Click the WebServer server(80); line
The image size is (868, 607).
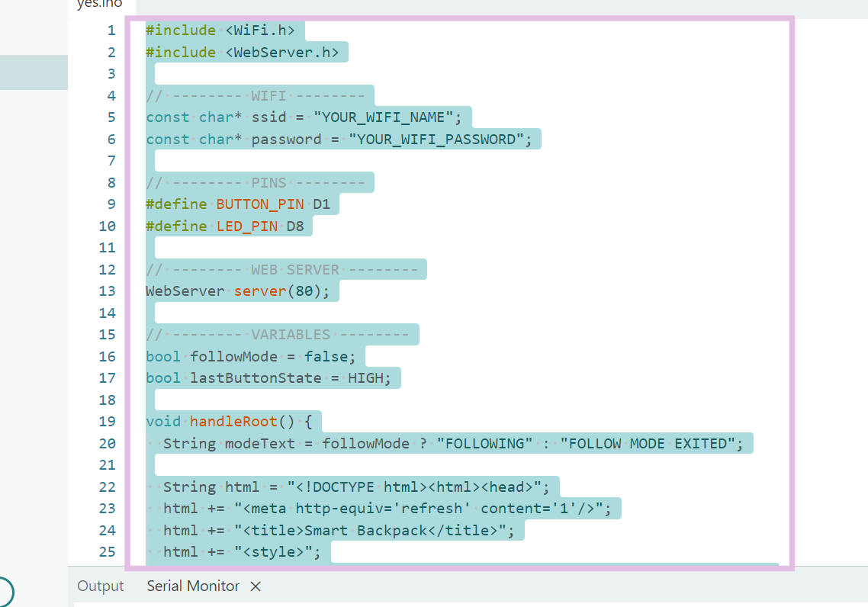(x=237, y=291)
